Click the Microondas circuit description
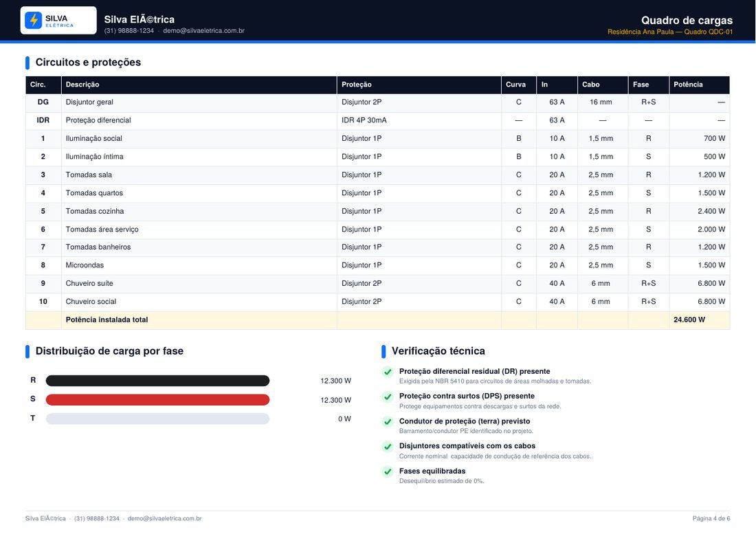 [85, 265]
